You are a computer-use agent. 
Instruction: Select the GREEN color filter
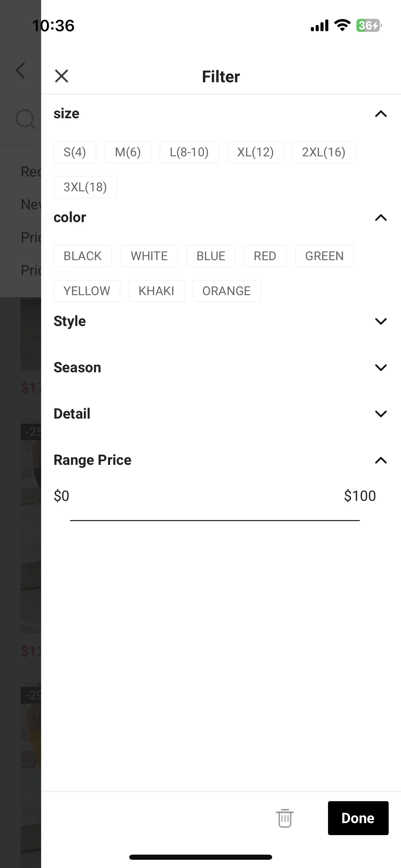tap(325, 256)
